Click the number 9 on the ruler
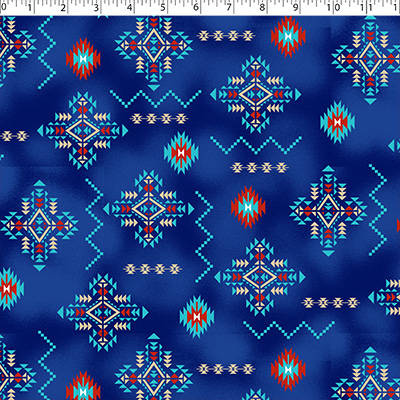The image size is (400, 400). point(296,7)
